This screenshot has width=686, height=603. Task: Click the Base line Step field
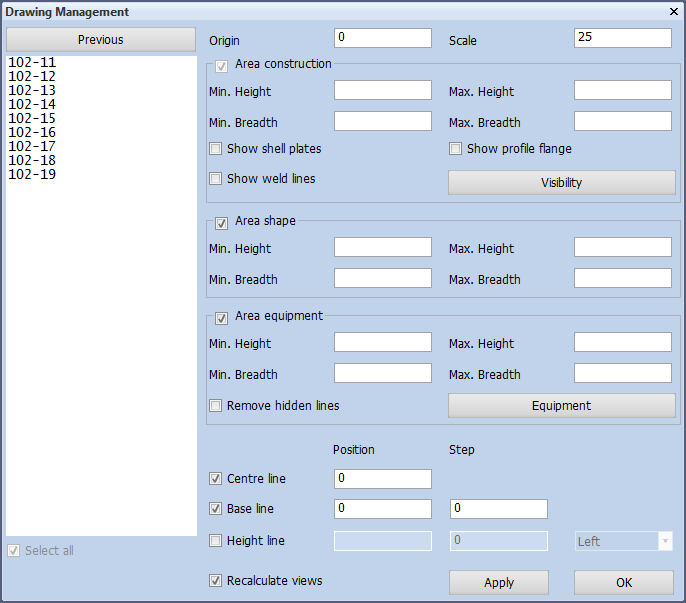point(499,509)
